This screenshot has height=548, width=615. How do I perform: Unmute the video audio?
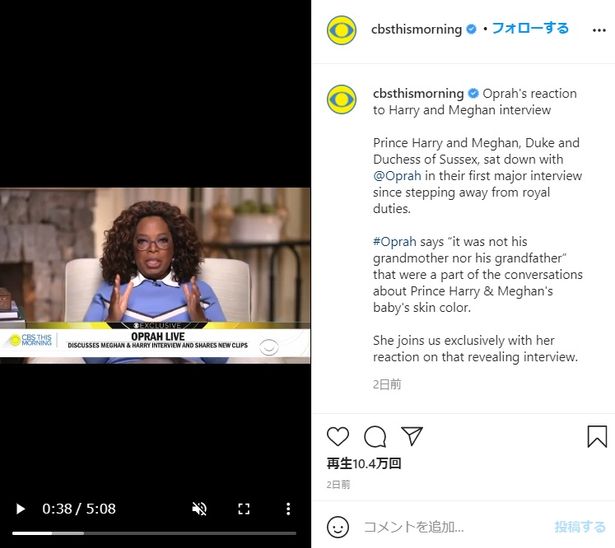coord(199,509)
